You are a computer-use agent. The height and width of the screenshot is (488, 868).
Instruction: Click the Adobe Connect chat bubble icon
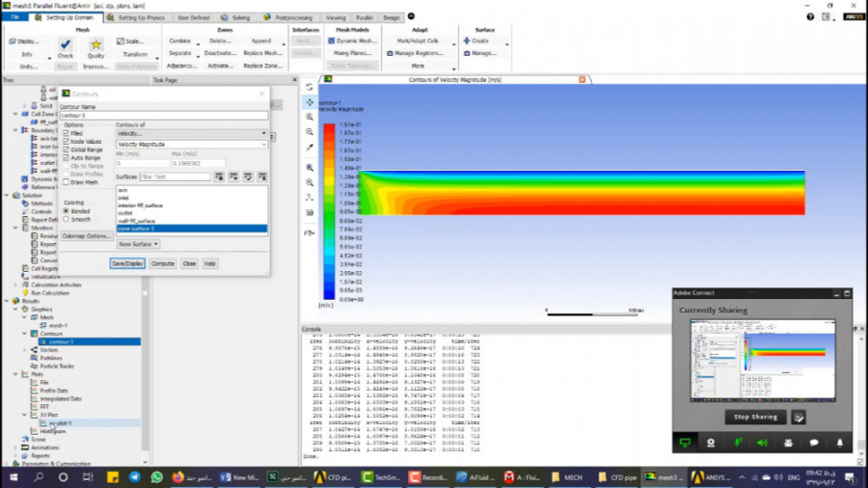(814, 443)
